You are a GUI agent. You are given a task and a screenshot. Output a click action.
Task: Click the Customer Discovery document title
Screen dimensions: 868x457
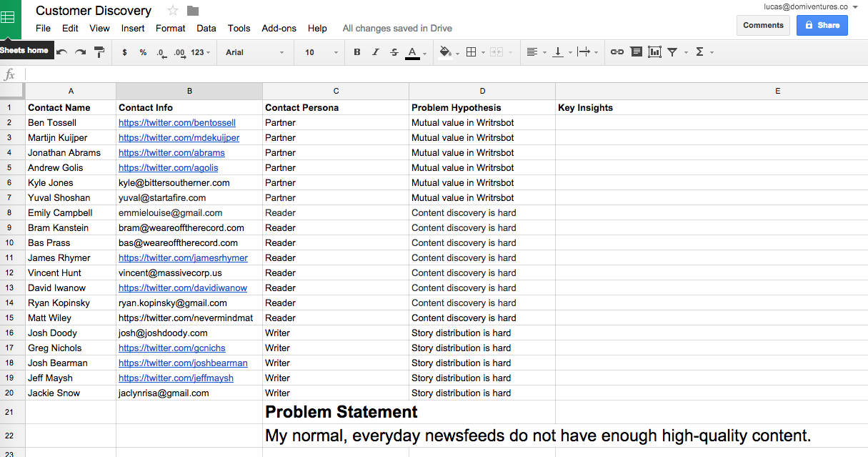[94, 11]
